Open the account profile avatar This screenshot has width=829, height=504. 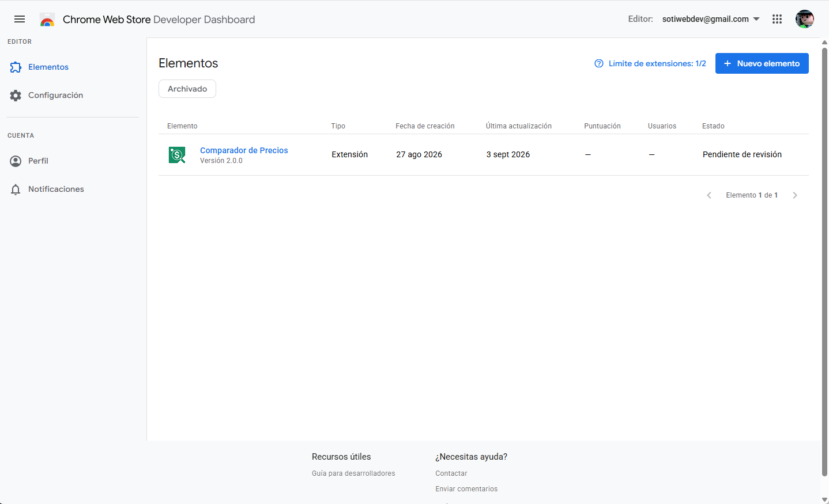(805, 19)
